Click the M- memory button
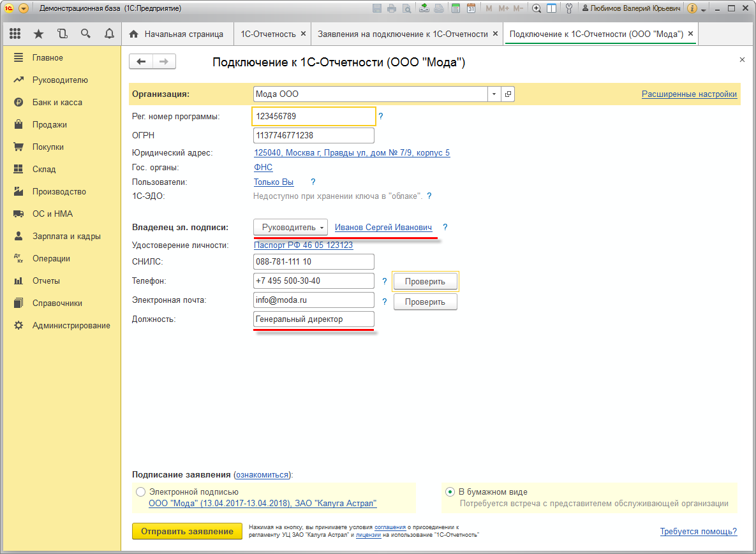756x554 pixels. click(518, 8)
